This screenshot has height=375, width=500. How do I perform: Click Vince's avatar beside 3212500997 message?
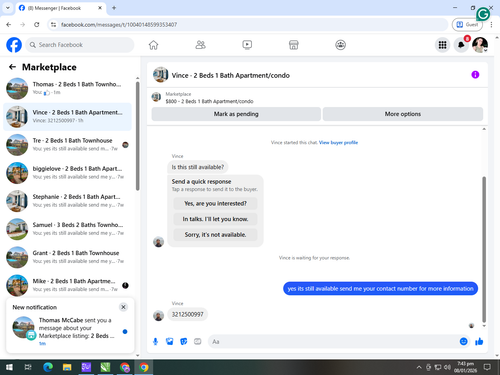pyautogui.click(x=158, y=315)
